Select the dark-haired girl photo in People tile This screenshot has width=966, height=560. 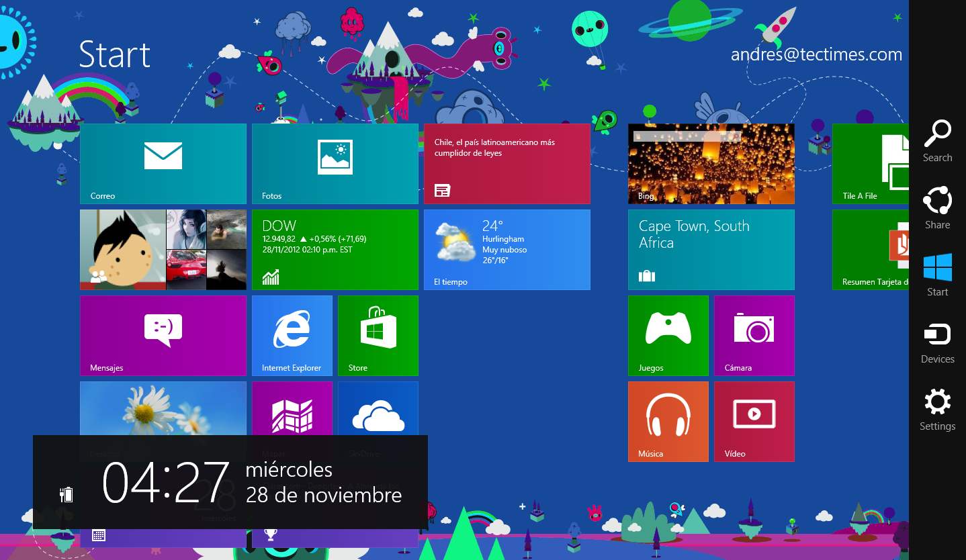coord(186,230)
